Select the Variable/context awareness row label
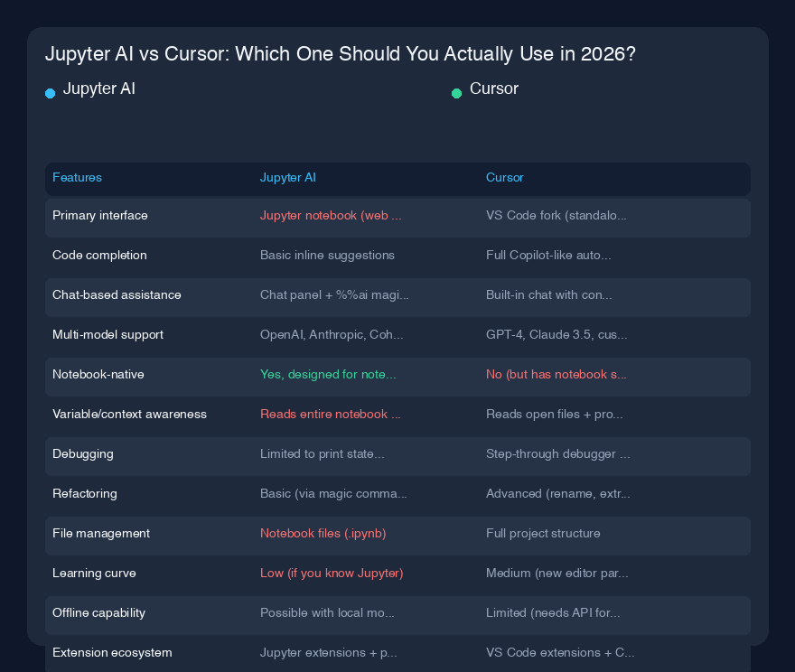This screenshot has width=795, height=672. (129, 414)
